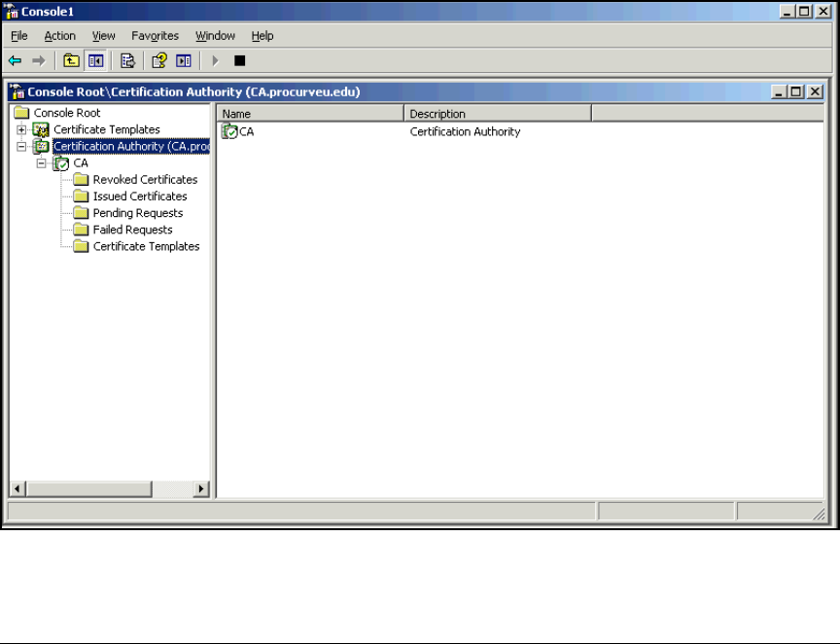Click the Revoked Certificates folder icon
840x644 pixels.
(x=81, y=180)
